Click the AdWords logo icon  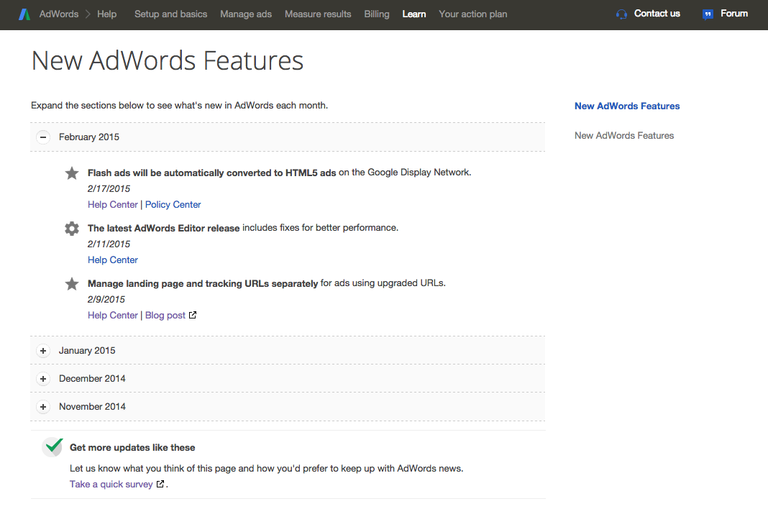[24, 14]
